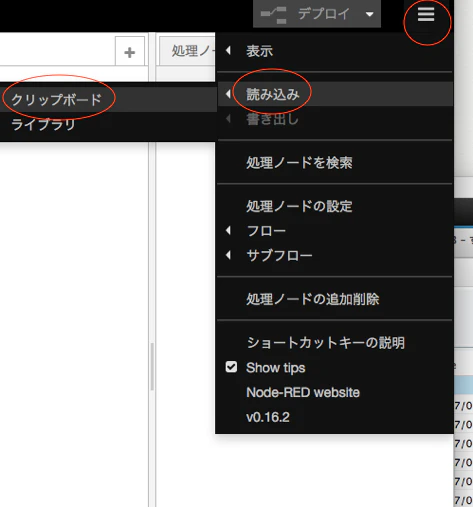
Task: Click the deploy flow icon
Action: 274,14
